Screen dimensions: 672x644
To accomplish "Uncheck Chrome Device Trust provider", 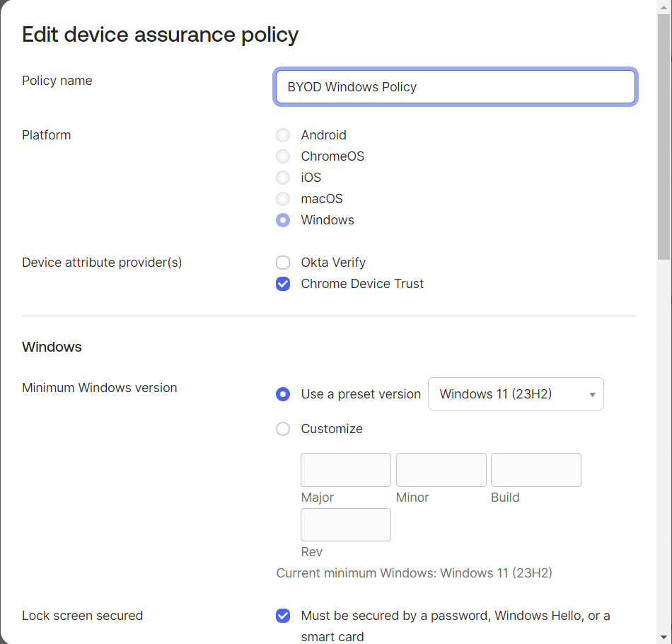I will 283,284.
